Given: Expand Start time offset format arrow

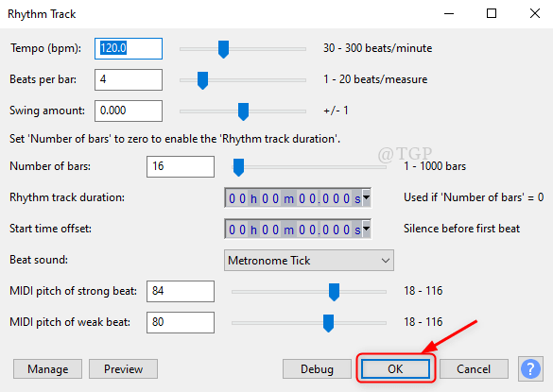Looking at the screenshot, I should (x=367, y=229).
